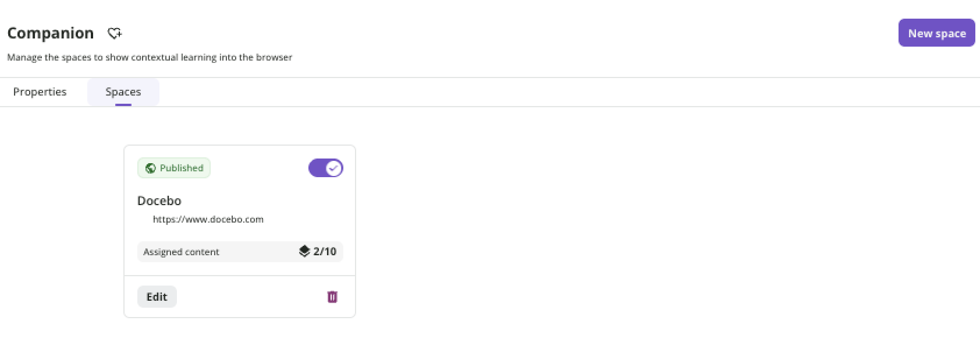Click the Published status label text
The width and height of the screenshot is (980, 345).
click(x=182, y=168)
